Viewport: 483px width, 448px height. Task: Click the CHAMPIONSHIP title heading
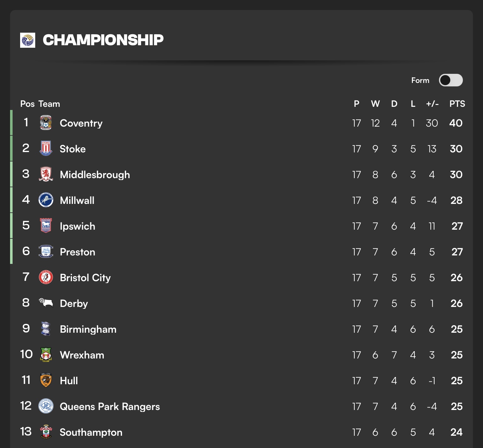pyautogui.click(x=103, y=40)
